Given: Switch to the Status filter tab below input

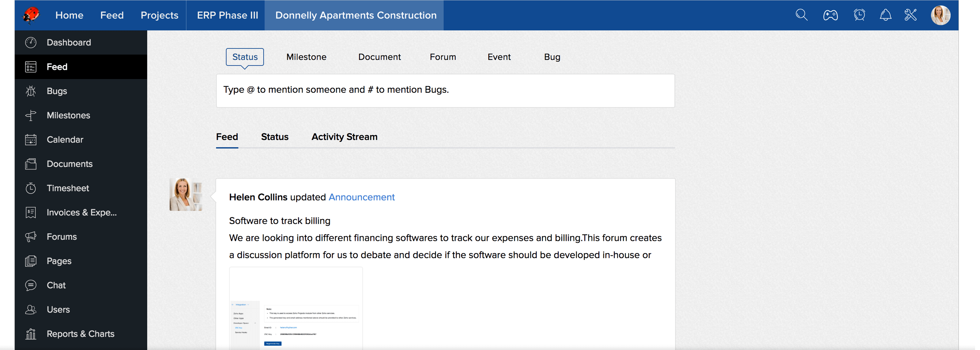Looking at the screenshot, I should coord(275,137).
